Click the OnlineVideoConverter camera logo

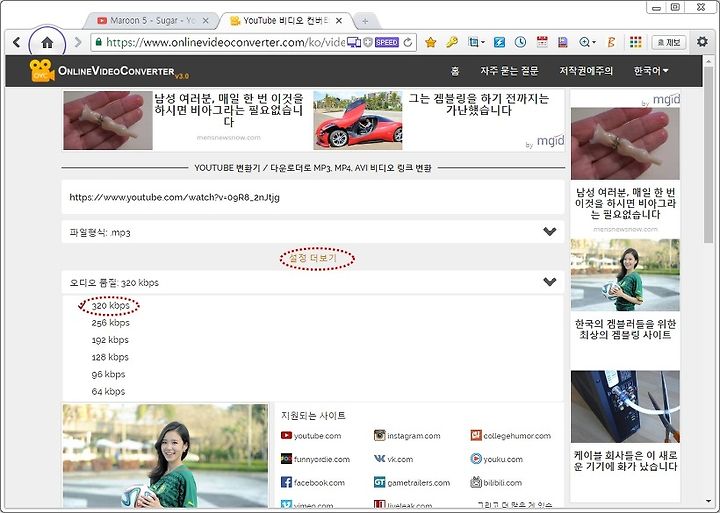click(42, 71)
